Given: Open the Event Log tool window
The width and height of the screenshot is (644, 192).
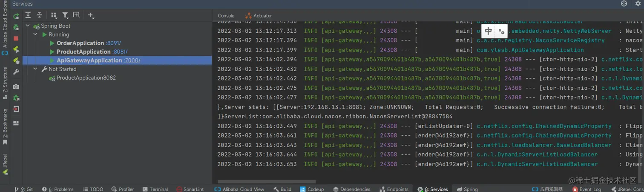Looking at the screenshot, I should (x=586, y=189).
